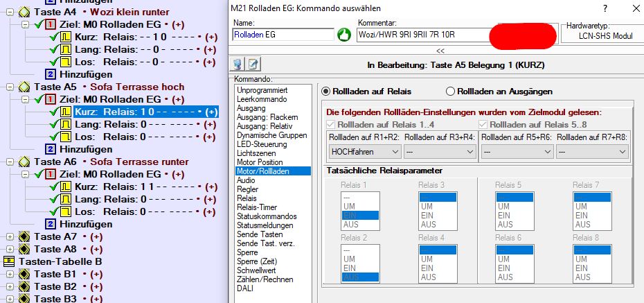The width and height of the screenshot is (644, 303).
Task: Click the Tasten-Tabelle B table icon
Action: click(x=9, y=261)
